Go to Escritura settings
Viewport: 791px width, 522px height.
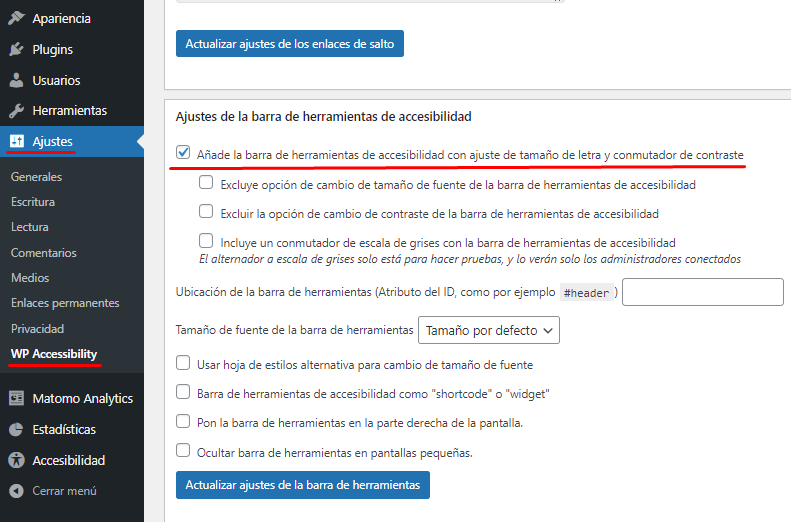coord(33,202)
